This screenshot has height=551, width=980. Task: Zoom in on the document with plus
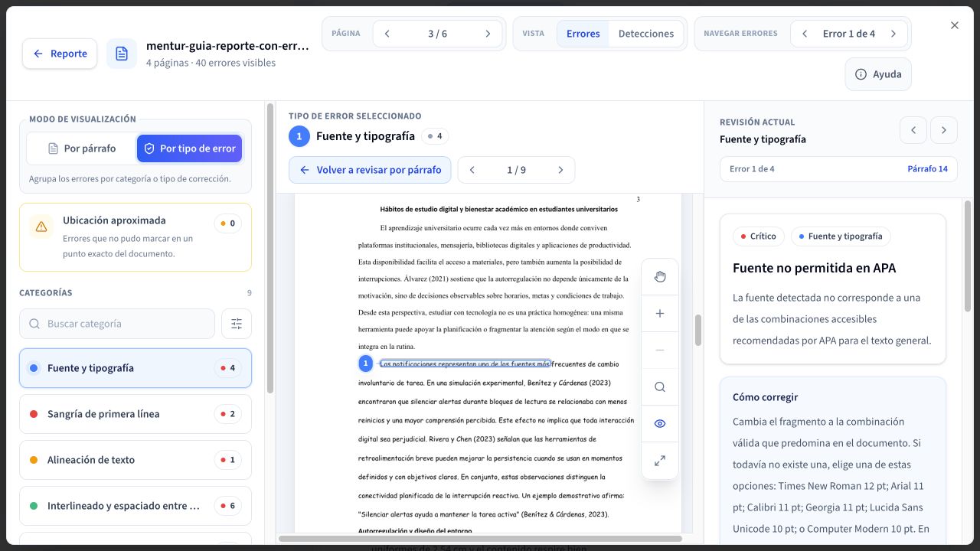pyautogui.click(x=660, y=314)
